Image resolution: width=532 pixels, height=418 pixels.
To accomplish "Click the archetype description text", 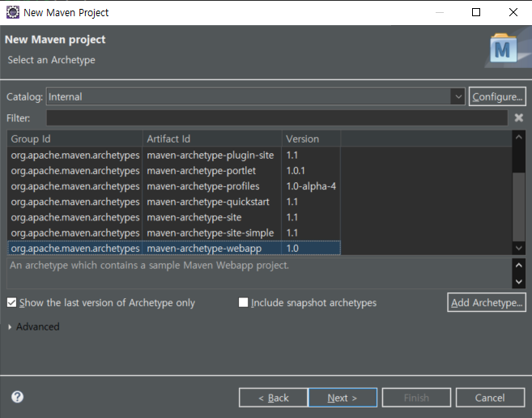I will click(x=149, y=265).
